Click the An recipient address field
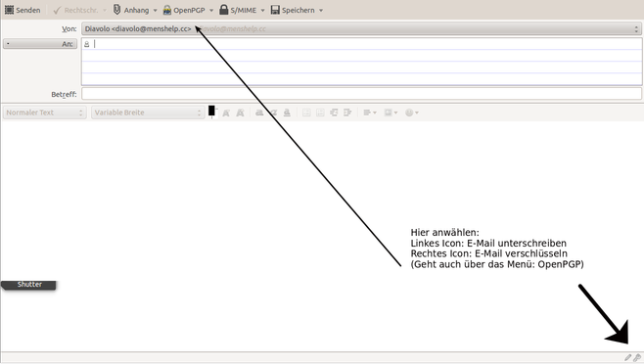Screen dimensions: 644x364 click(x=362, y=44)
